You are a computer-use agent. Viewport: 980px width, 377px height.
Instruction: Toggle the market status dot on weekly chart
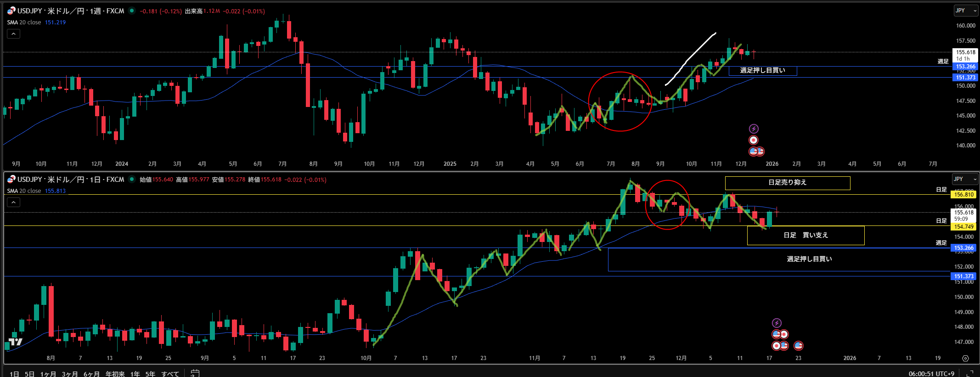coord(132,11)
